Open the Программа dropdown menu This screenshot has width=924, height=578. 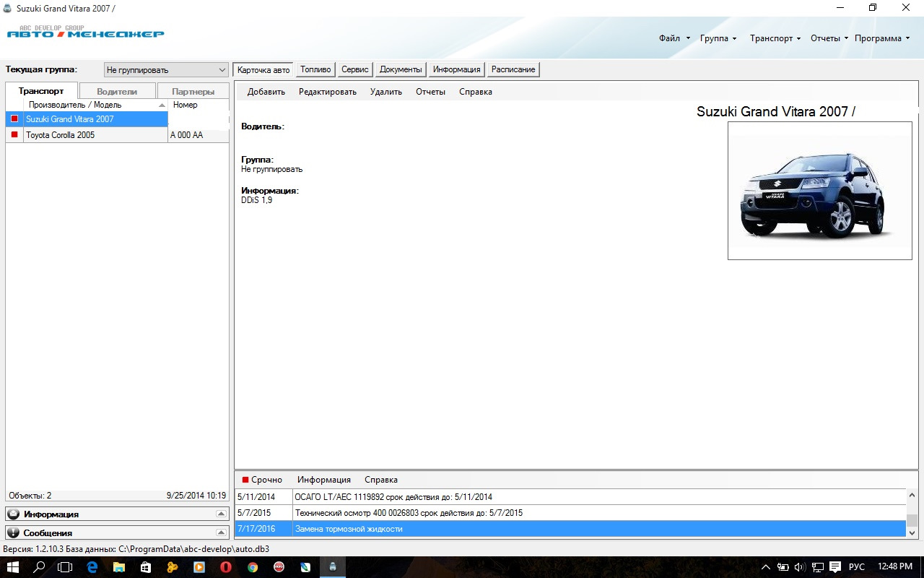click(x=882, y=38)
